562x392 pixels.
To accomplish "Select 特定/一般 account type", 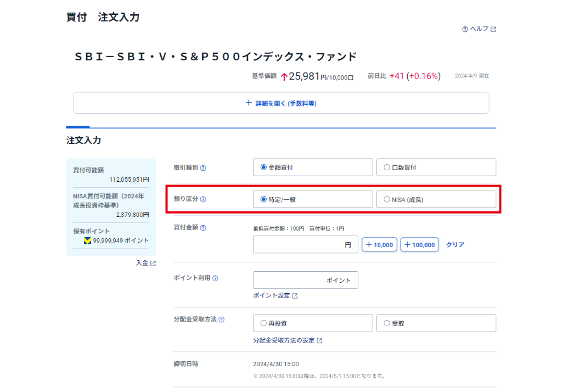I will (313, 199).
